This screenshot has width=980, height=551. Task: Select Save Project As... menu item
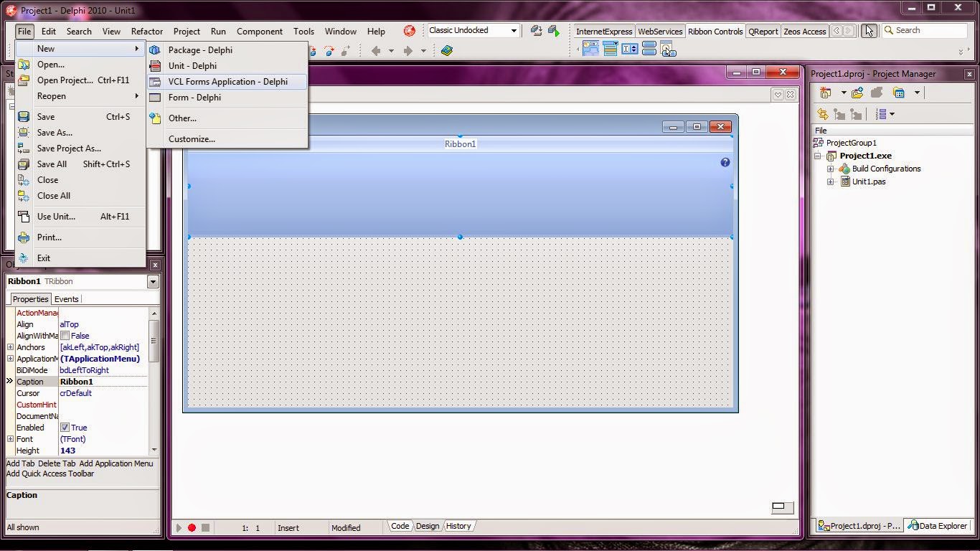[80, 149]
